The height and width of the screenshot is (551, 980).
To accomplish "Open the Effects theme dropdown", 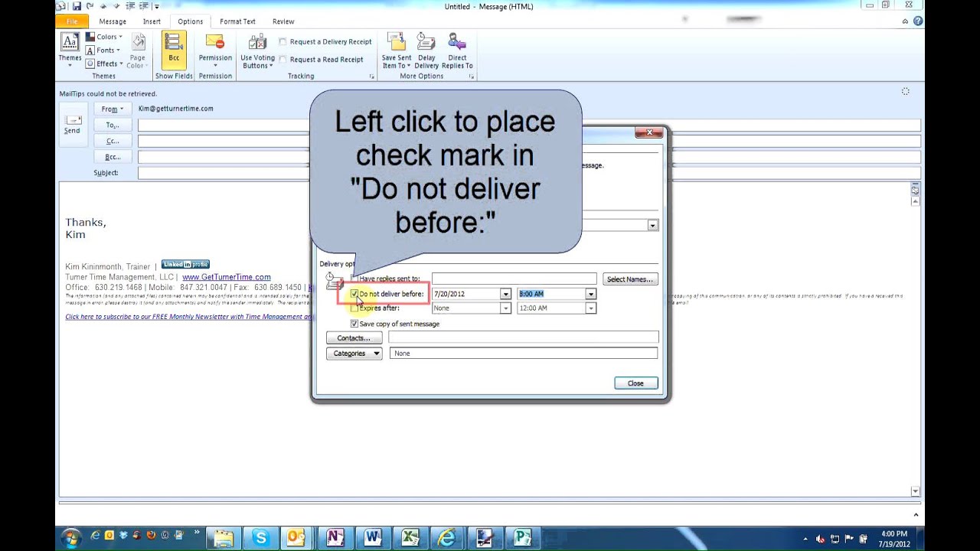I will coord(103,64).
